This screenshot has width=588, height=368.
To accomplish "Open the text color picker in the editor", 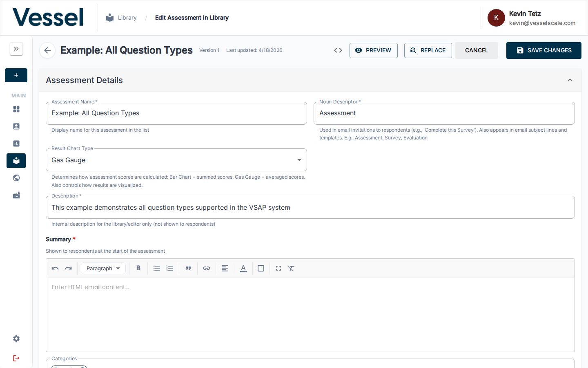I will click(243, 268).
